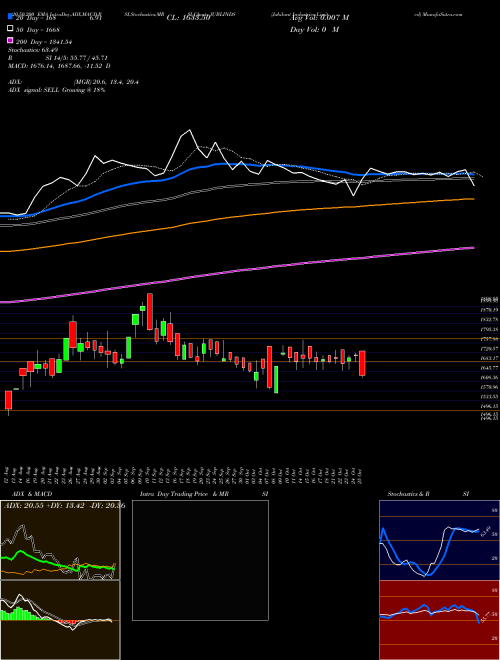
Task: Click the empty intraday trading price panel
Action: (200, 560)
